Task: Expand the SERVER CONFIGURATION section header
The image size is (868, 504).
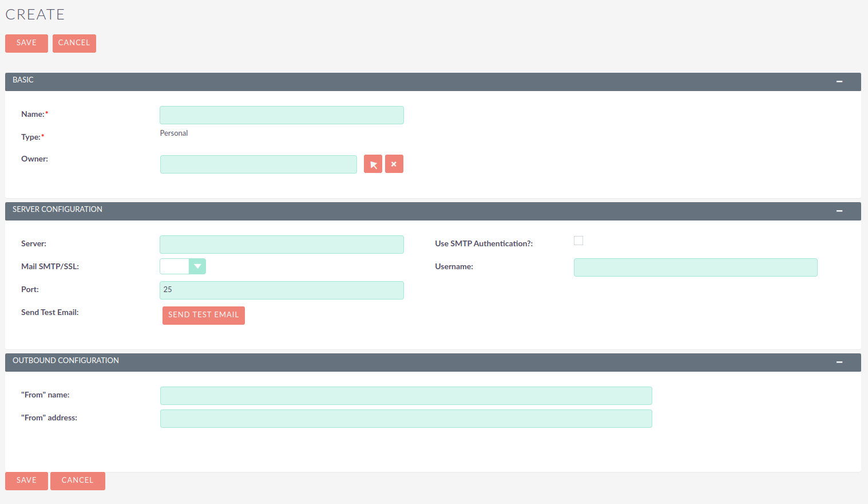Action: [57, 210]
